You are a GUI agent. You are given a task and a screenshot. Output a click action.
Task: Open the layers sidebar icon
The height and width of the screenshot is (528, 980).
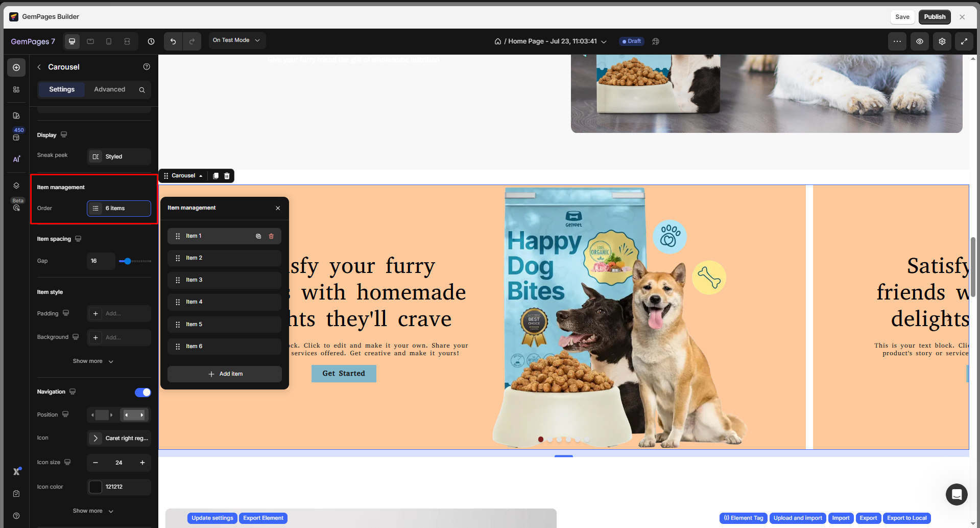pos(16,186)
